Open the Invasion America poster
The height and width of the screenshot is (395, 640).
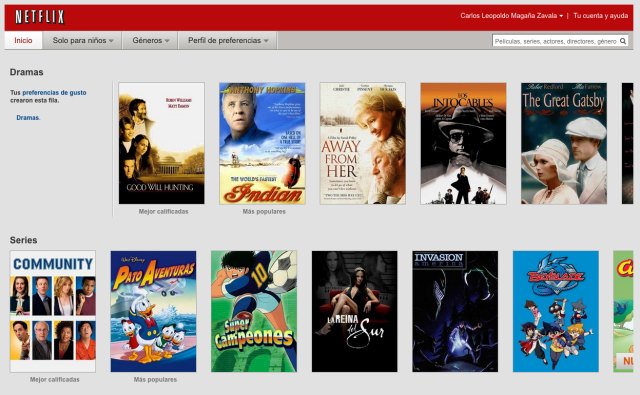point(455,311)
